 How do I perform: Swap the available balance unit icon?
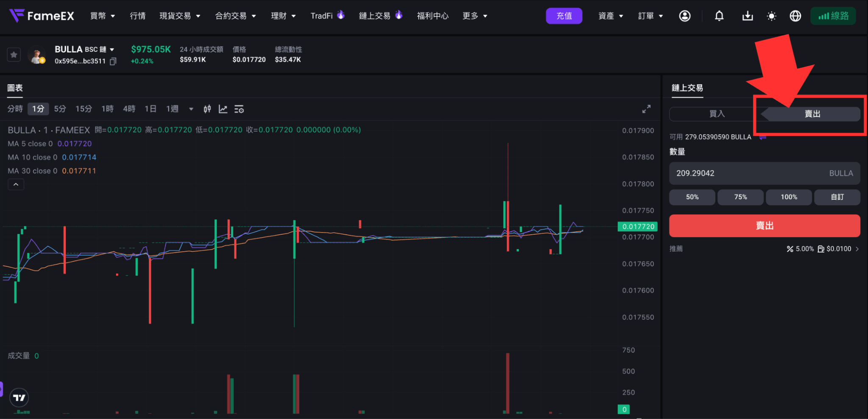762,137
